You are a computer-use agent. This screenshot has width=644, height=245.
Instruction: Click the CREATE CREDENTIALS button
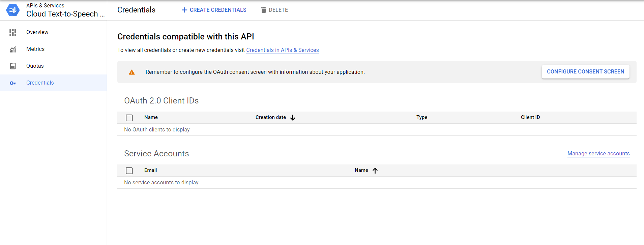point(214,10)
